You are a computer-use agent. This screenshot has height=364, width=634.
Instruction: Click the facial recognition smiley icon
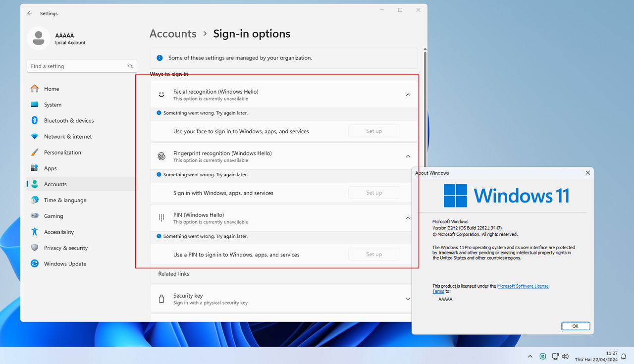coord(161,95)
